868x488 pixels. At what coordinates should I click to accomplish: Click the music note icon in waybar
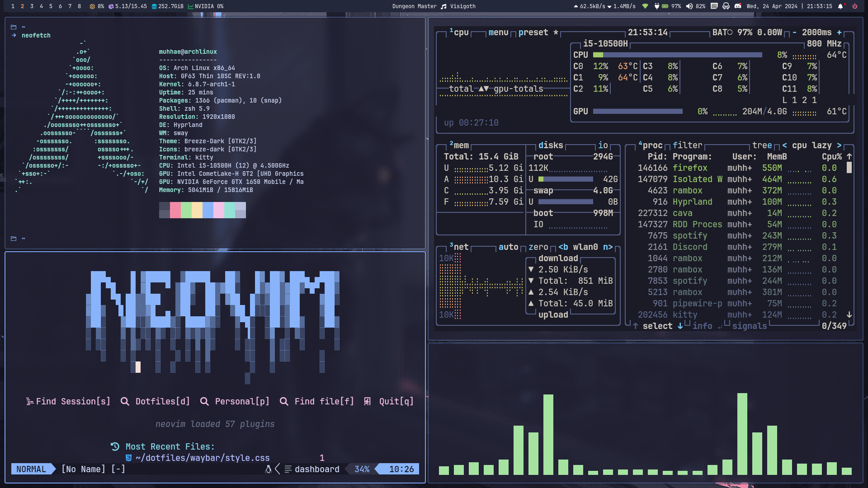tap(443, 6)
